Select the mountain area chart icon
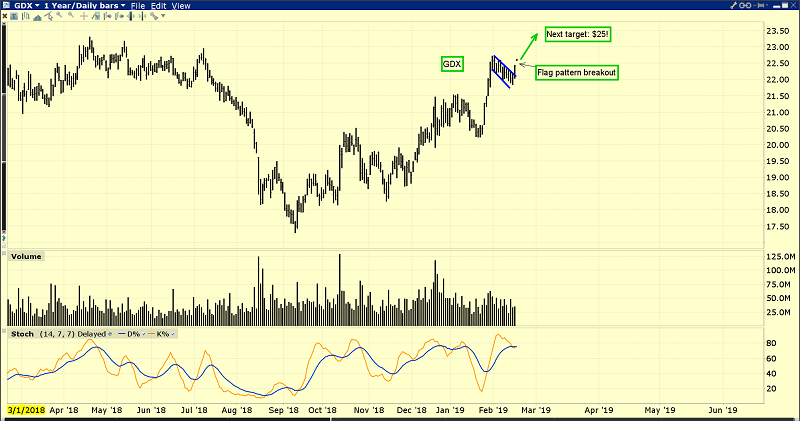 tap(37, 17)
